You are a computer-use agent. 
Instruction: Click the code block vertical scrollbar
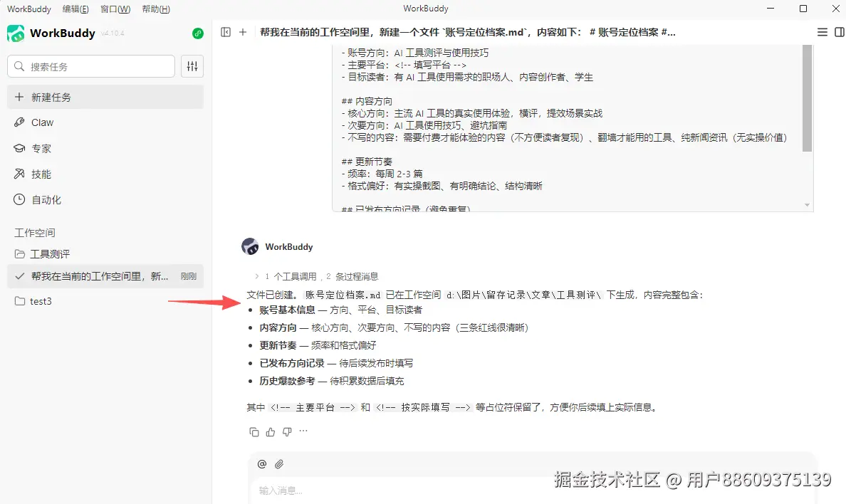[807, 98]
